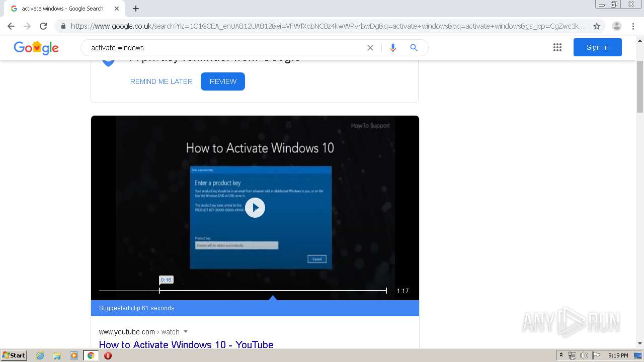
Task: Click the video duration 1:17 label
Action: (403, 291)
